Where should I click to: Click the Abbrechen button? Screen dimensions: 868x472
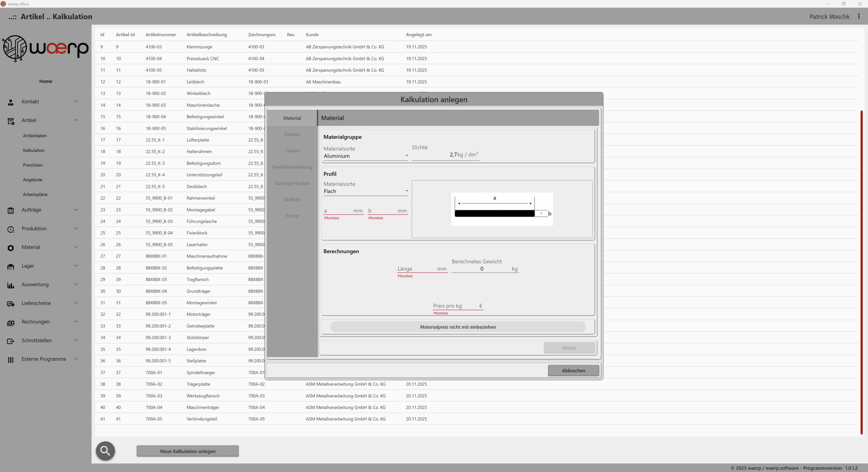(573, 370)
